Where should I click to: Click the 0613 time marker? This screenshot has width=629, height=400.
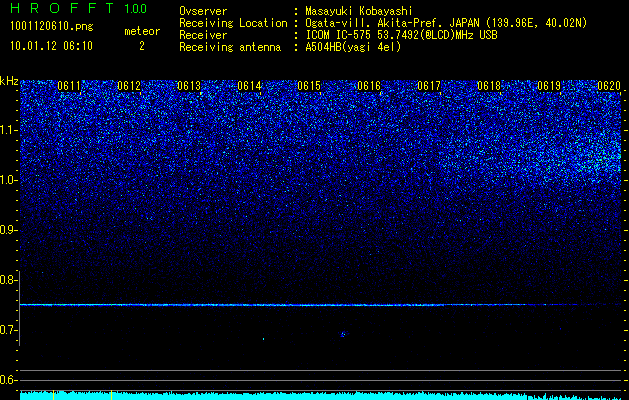(x=189, y=86)
